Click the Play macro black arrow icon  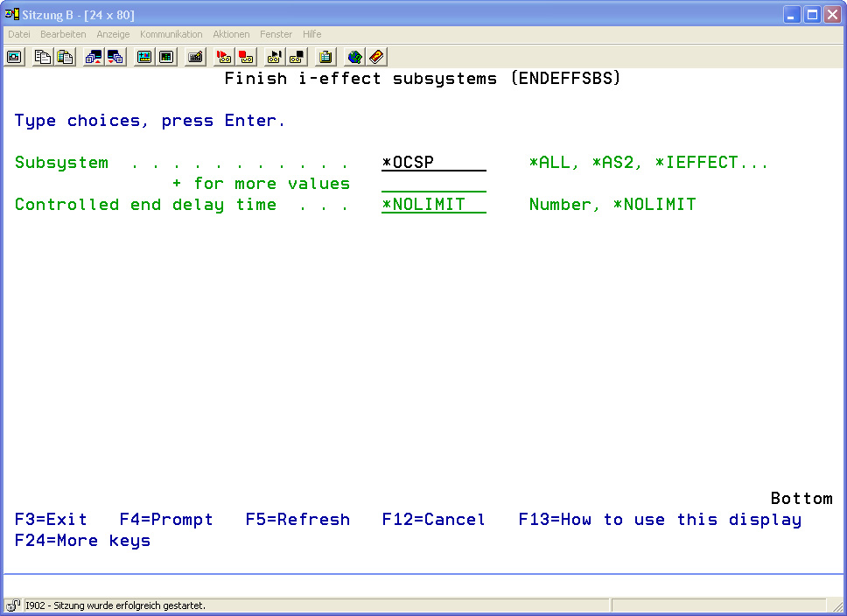tap(275, 57)
